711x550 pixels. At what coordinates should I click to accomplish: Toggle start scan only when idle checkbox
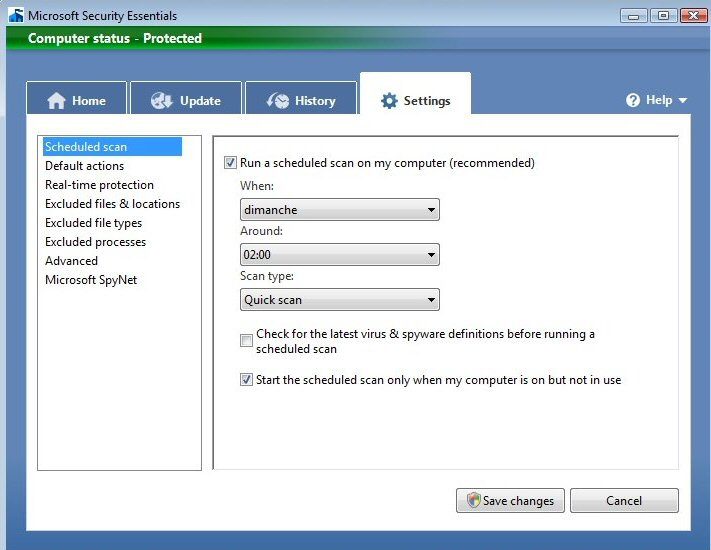click(x=246, y=380)
